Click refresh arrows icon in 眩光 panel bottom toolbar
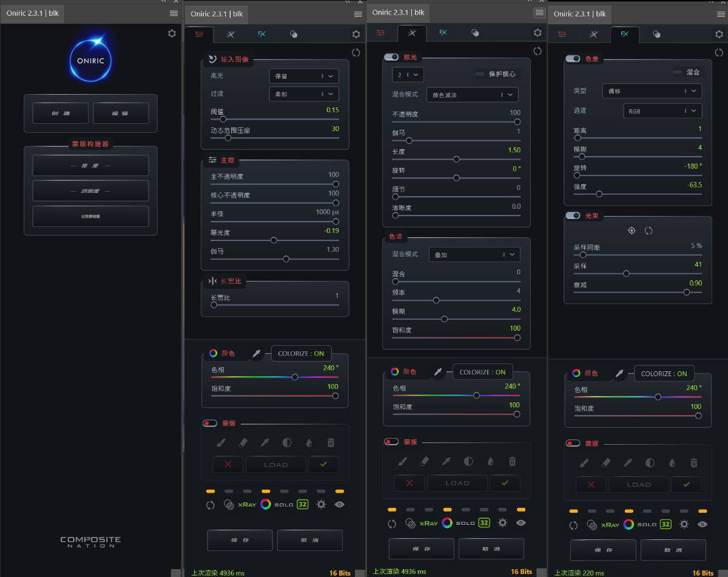Image resolution: width=728 pixels, height=577 pixels. [x=392, y=523]
